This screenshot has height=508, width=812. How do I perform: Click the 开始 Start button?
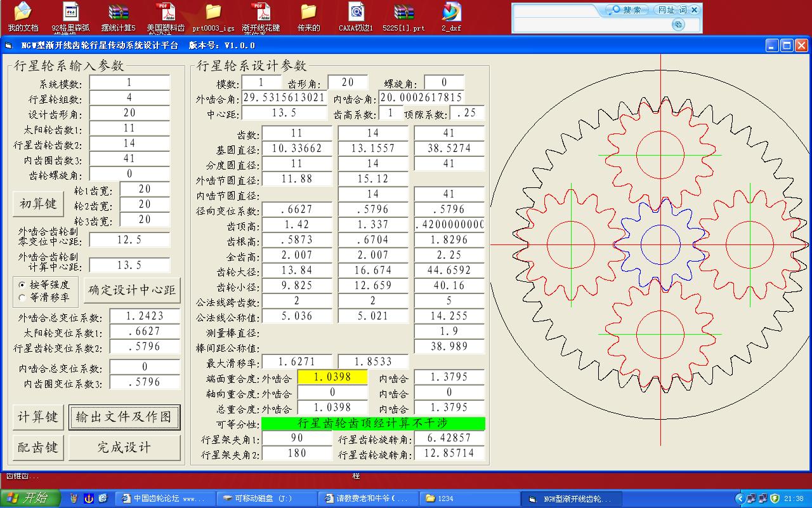coord(30,498)
